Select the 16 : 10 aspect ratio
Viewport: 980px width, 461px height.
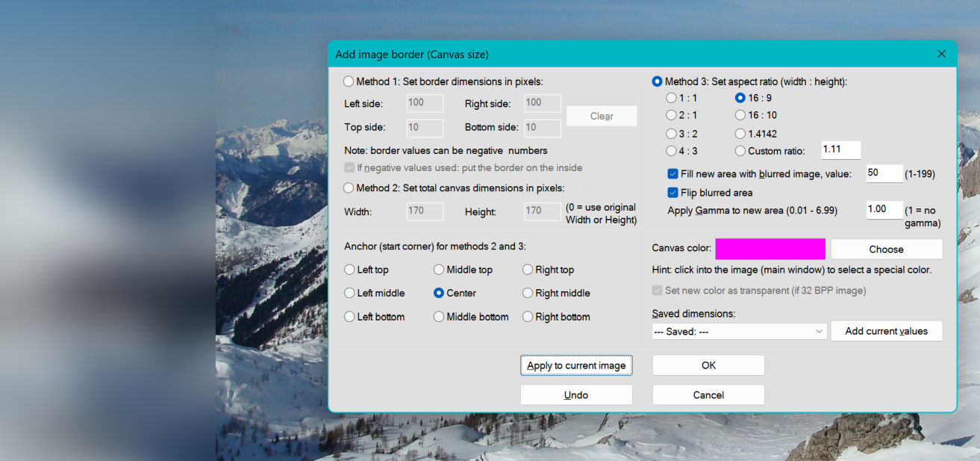click(x=740, y=115)
